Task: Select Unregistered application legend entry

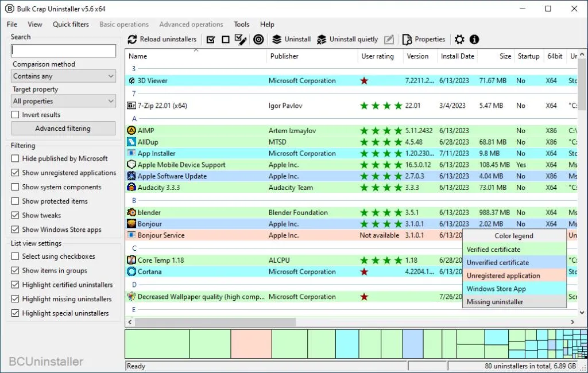Action: pyautogui.click(x=514, y=275)
